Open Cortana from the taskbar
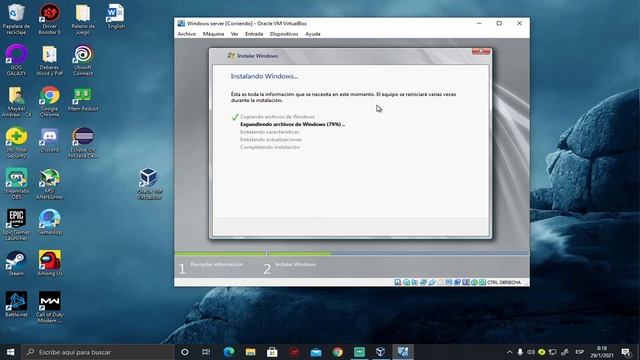The width and height of the screenshot is (640, 360). [x=184, y=352]
